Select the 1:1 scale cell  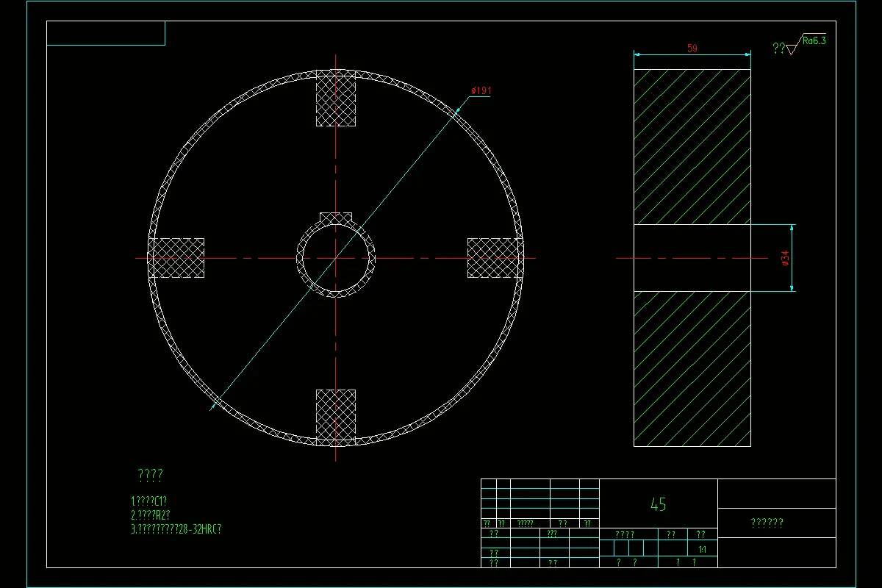(x=702, y=549)
